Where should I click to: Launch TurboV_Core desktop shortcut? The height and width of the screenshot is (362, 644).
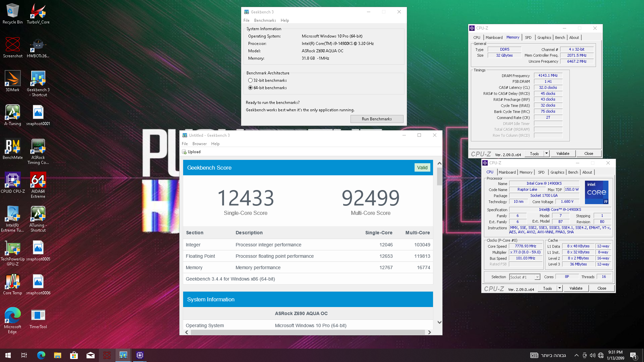pos(38,14)
